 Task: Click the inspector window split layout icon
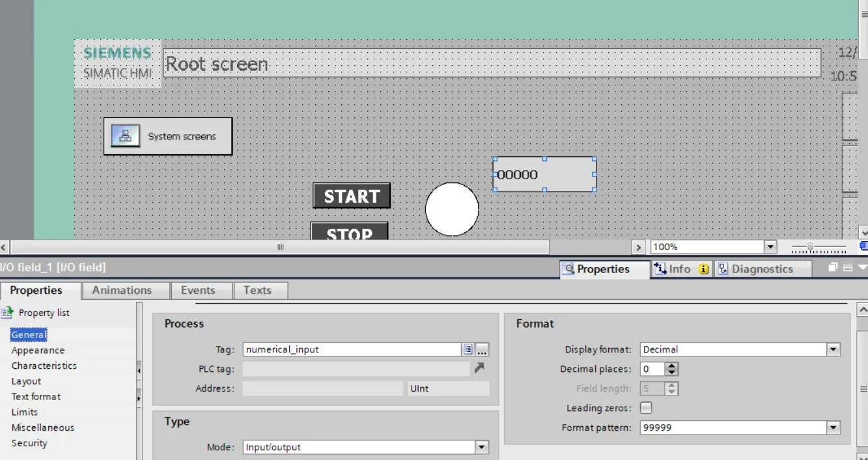[x=848, y=268]
